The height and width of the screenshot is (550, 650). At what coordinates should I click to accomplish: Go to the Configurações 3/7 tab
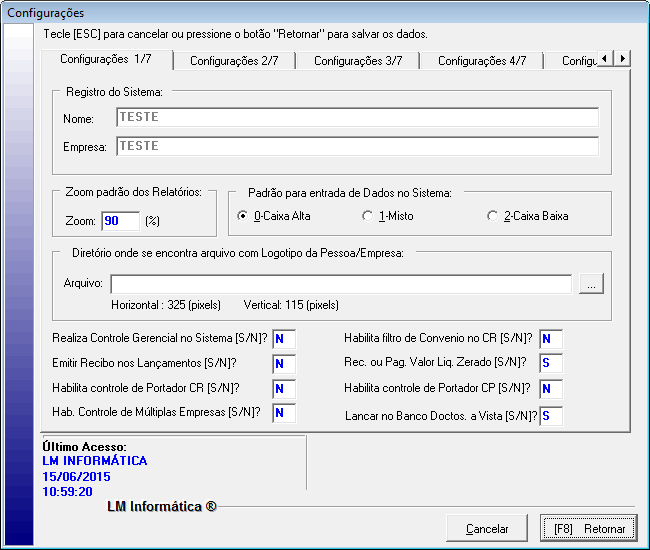click(358, 61)
